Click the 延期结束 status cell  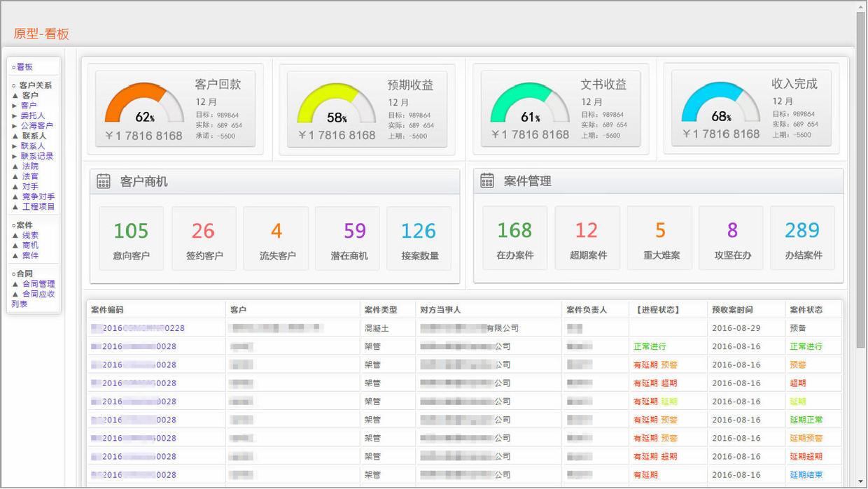806,475
